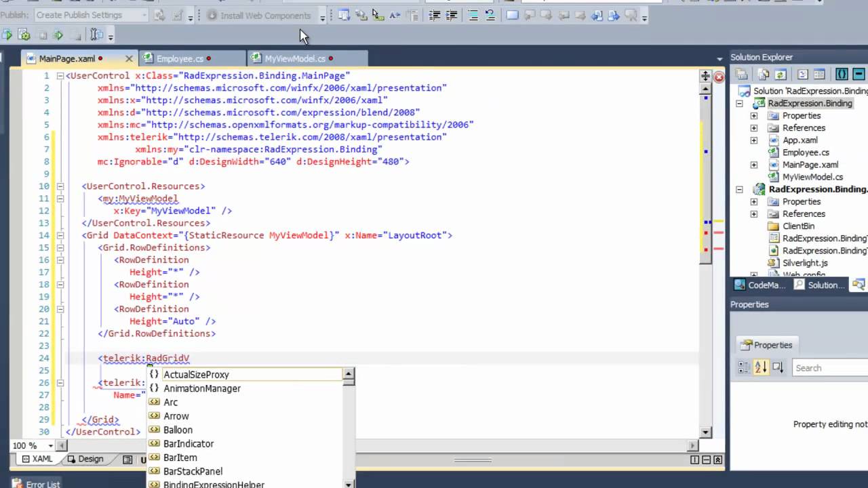
Task: Switch to the Design view tab
Action: point(85,459)
